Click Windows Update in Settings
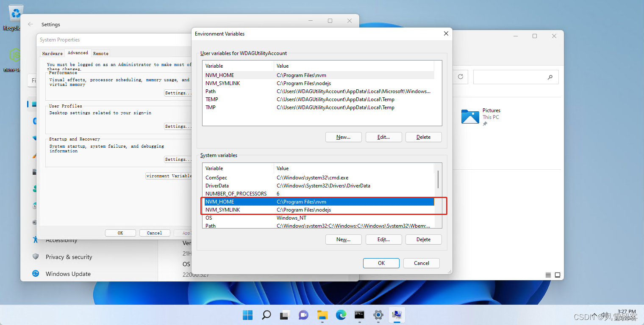 click(x=68, y=274)
